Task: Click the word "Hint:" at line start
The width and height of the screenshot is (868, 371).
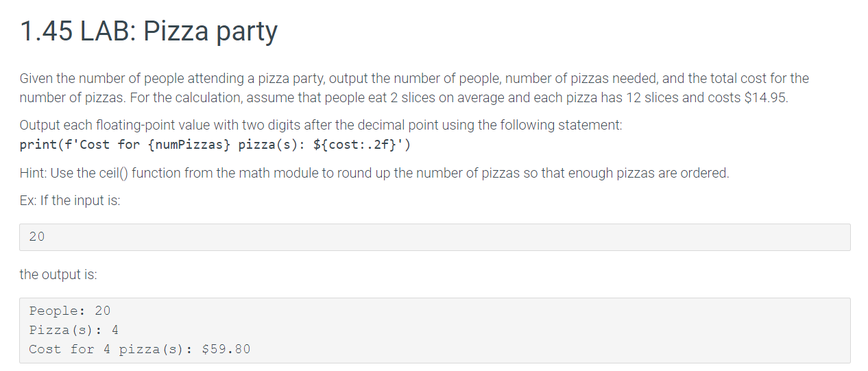Action: 34,173
